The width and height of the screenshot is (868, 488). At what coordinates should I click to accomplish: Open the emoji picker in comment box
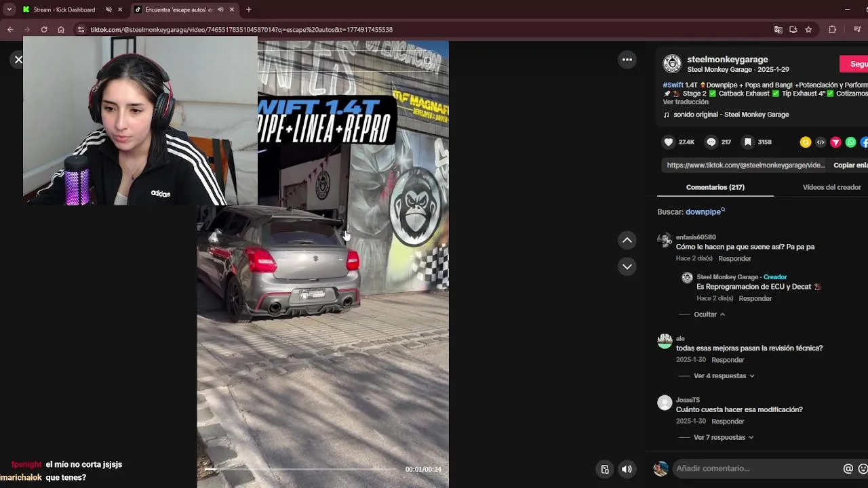(863, 468)
